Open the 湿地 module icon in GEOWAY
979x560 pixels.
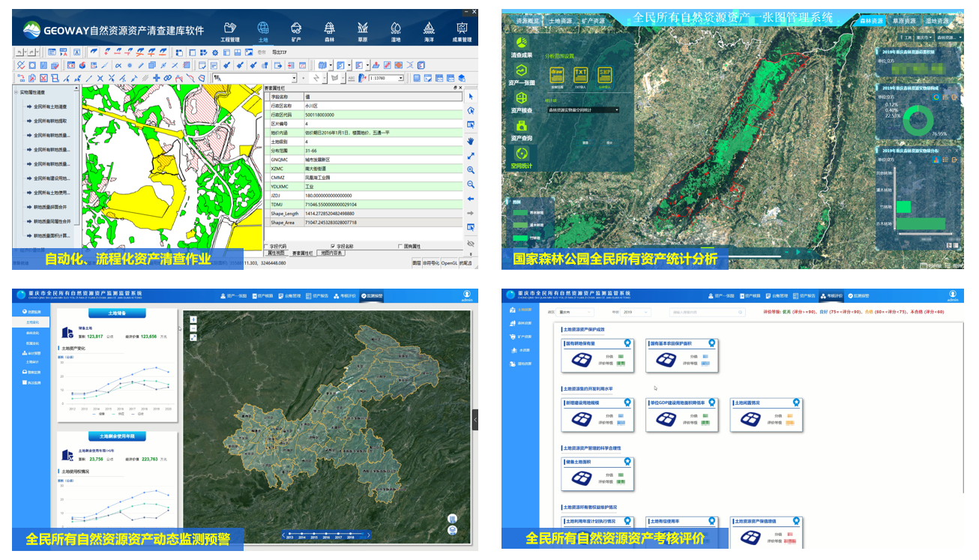[x=396, y=31]
